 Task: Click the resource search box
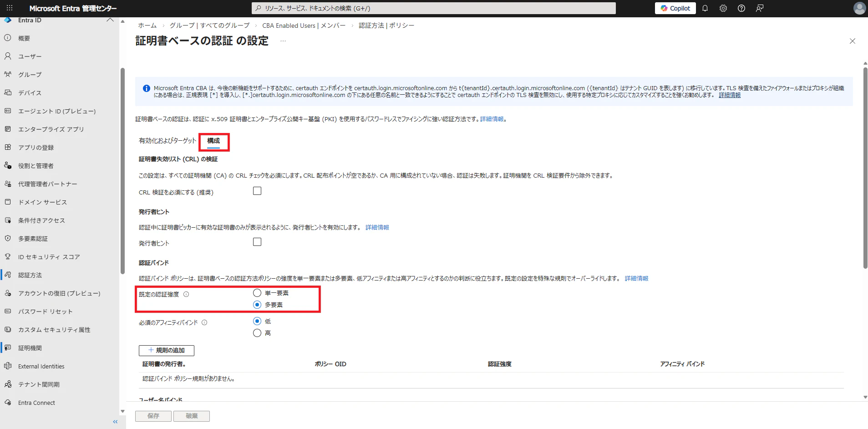tap(434, 8)
